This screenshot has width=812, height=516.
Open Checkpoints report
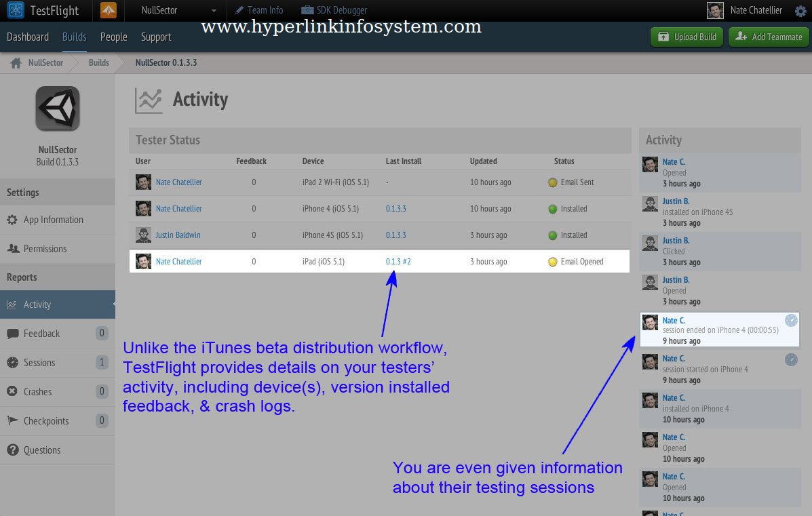(58, 421)
